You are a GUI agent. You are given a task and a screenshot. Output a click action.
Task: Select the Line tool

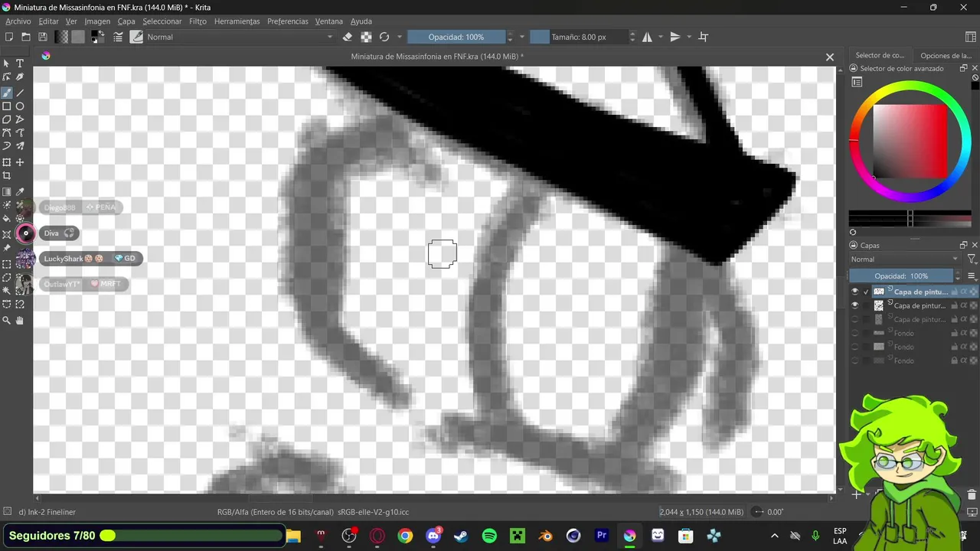[20, 92]
